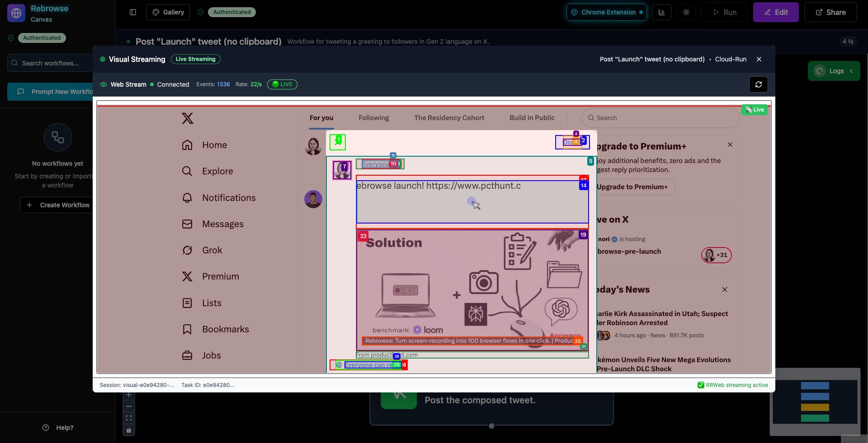The height and width of the screenshot is (443, 868).
Task: Toggle the sidebar panel icon
Action: pos(133,12)
